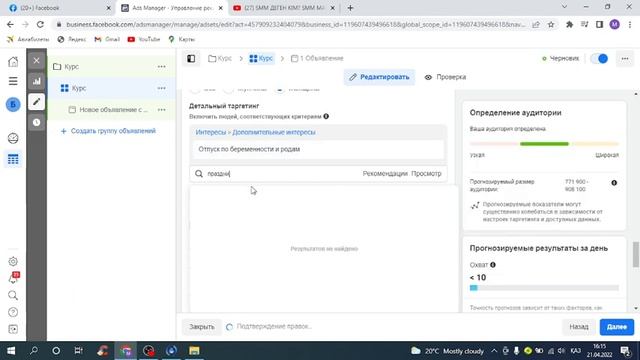Open a new browser tab
Image resolution: width=640 pixels, height=360 pixels.
click(350, 8)
